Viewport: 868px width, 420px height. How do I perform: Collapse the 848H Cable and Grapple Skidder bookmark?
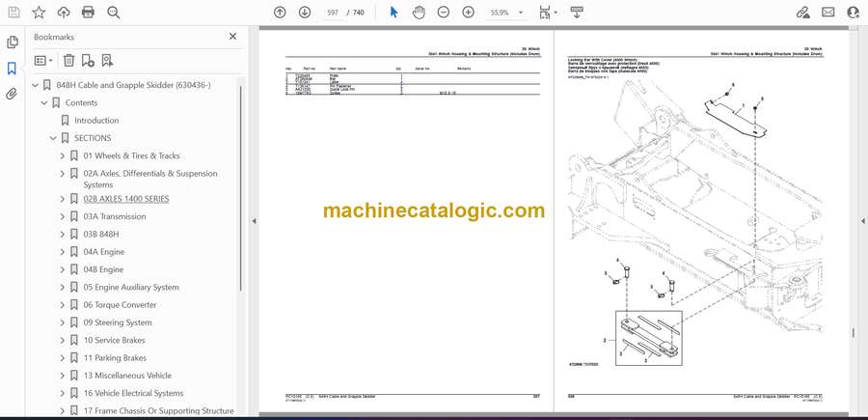point(36,85)
